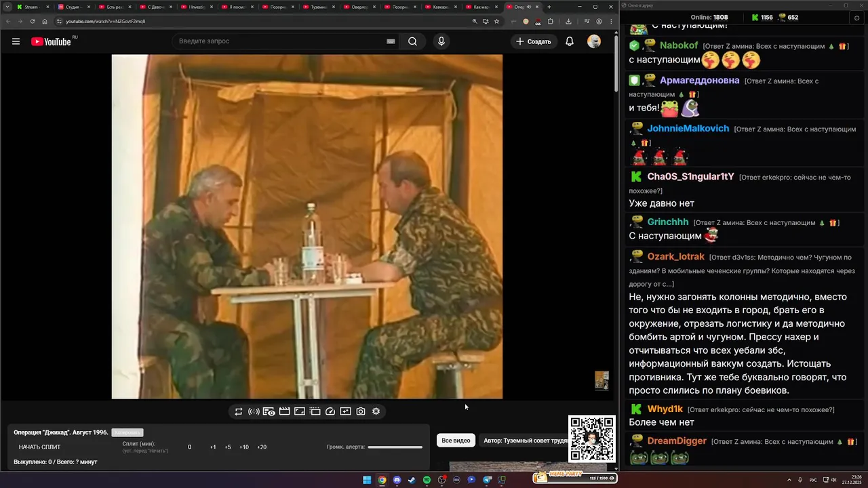Add +1 minute to the split
The image size is (868, 488).
point(213,447)
